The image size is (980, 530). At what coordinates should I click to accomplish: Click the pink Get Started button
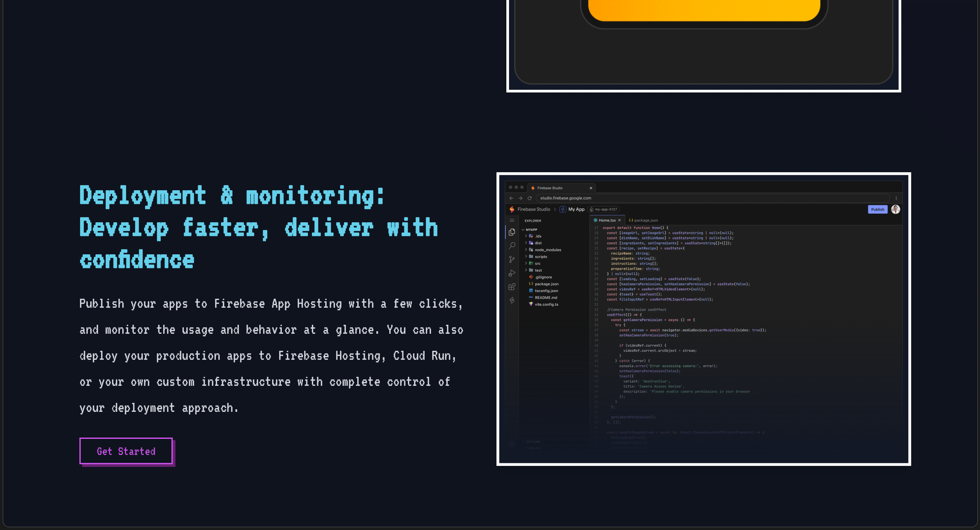click(126, 451)
